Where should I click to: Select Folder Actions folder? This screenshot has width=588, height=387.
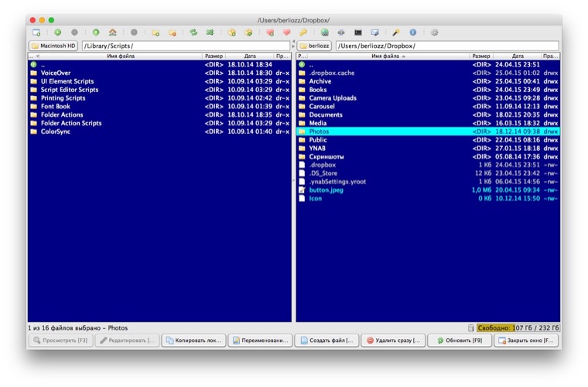pos(159,115)
